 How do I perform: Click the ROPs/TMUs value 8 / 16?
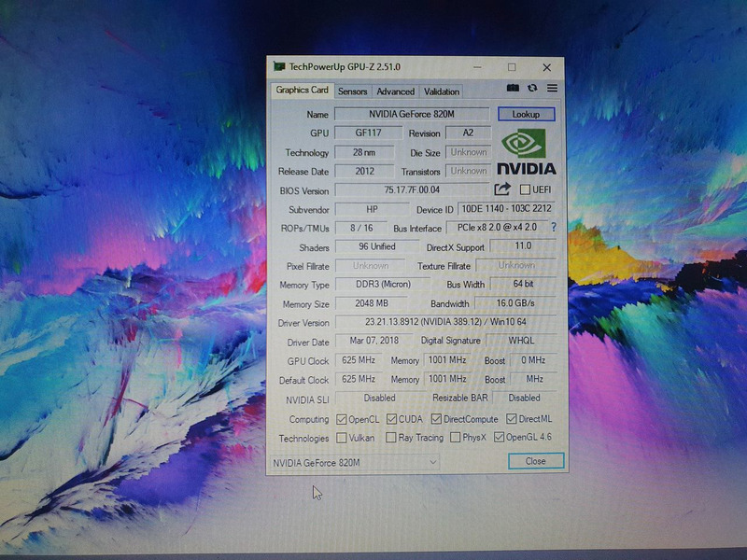coord(361,228)
